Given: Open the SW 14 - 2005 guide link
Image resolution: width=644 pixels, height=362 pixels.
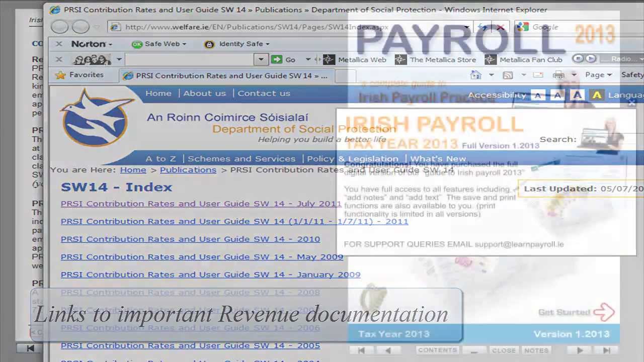Looking at the screenshot, I should point(190,345).
